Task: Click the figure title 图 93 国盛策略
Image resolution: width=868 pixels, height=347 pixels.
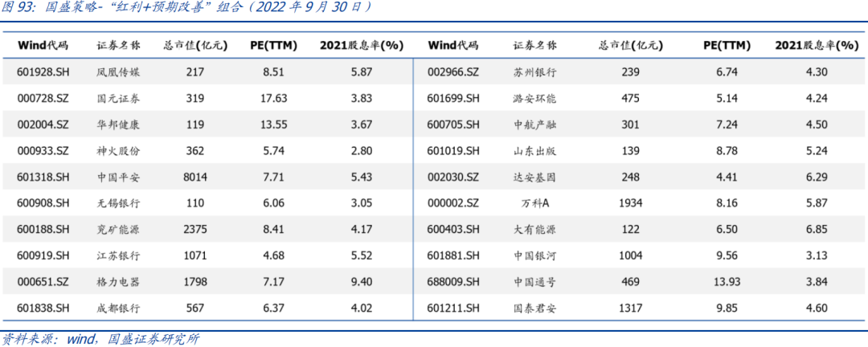Action: click(186, 8)
